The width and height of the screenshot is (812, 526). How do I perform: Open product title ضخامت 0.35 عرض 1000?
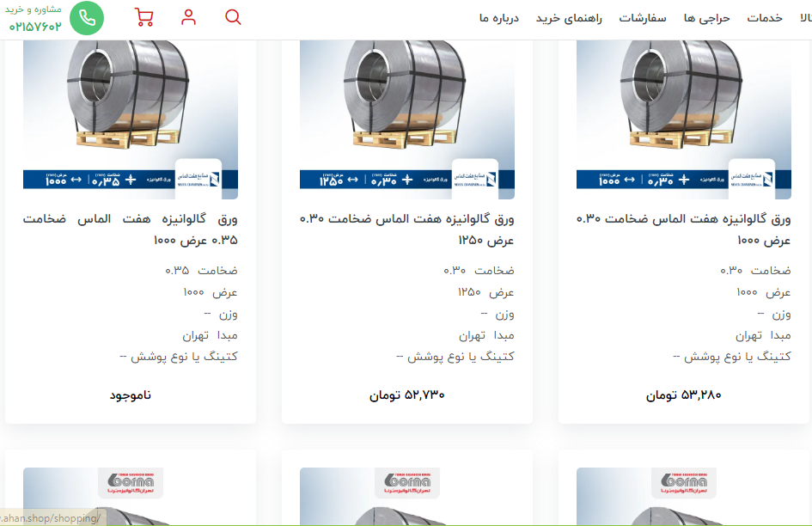pos(131,229)
